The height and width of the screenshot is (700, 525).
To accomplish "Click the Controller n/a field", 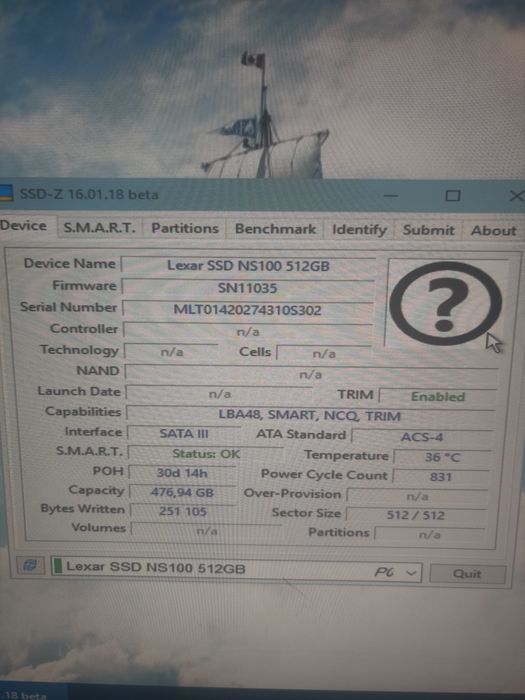I will 248,331.
